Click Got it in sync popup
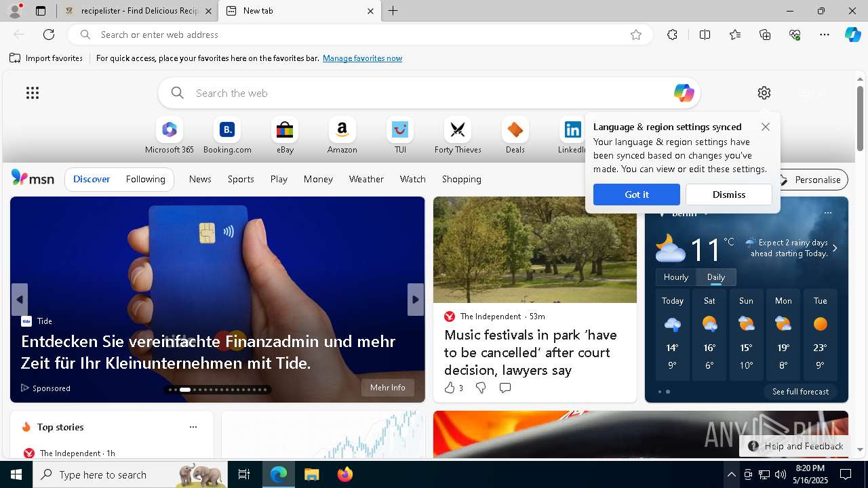 click(x=636, y=195)
